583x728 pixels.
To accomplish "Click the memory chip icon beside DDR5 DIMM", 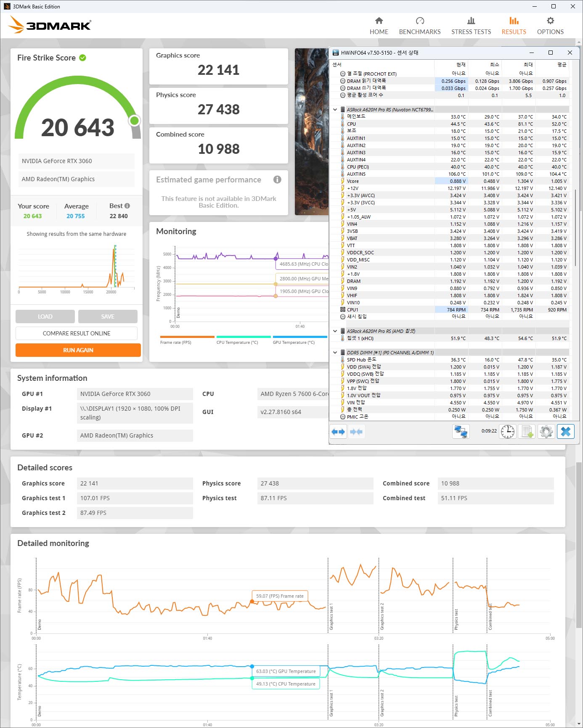I will point(343,353).
